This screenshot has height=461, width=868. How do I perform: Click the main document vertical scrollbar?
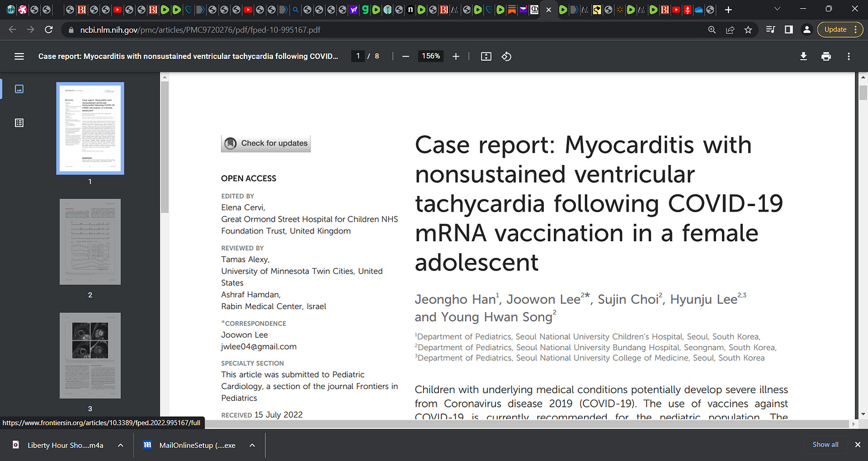pyautogui.click(x=863, y=92)
